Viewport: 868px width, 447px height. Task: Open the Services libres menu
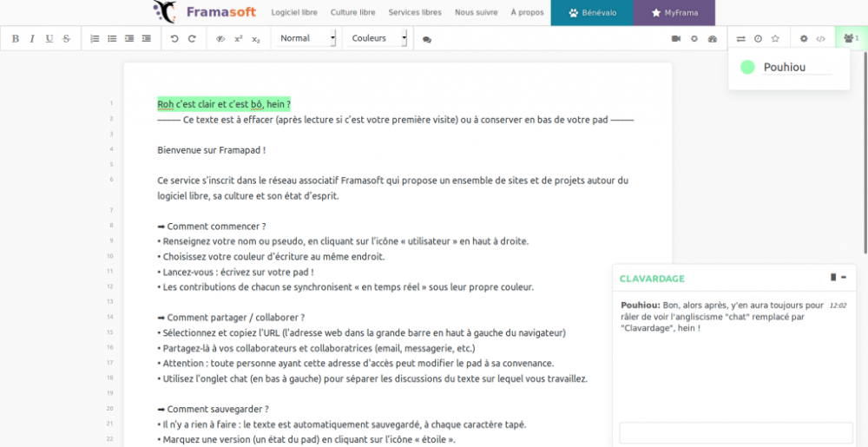[415, 12]
